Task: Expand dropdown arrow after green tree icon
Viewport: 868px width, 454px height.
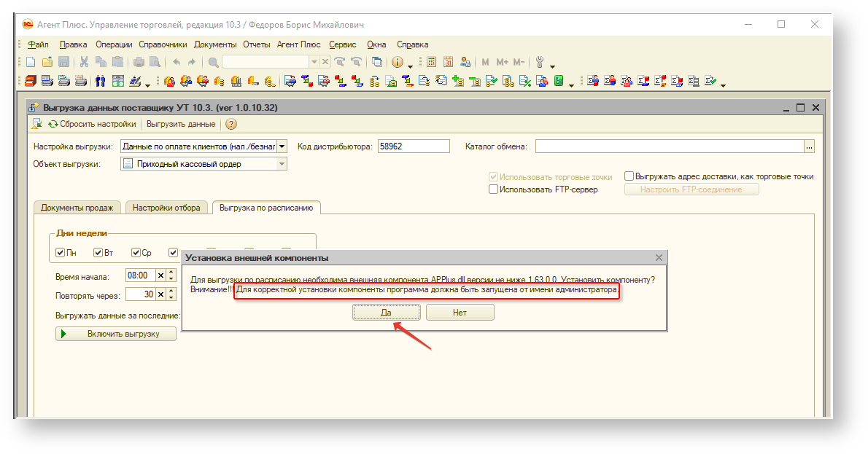Action: pyautogui.click(x=571, y=85)
